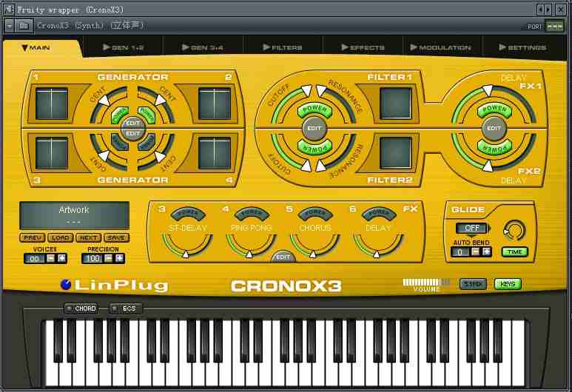Click Generator 3 waveform display
The height and width of the screenshot is (392, 572).
[x=52, y=153]
